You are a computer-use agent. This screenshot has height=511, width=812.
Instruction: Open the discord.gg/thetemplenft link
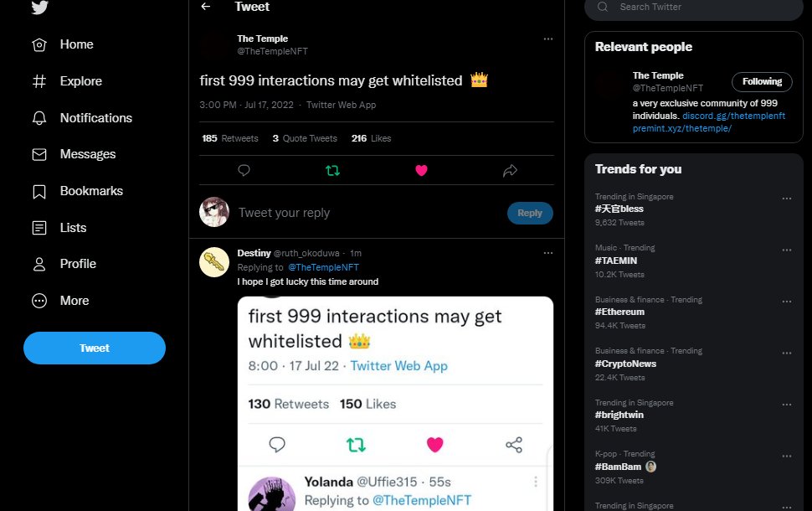point(733,116)
